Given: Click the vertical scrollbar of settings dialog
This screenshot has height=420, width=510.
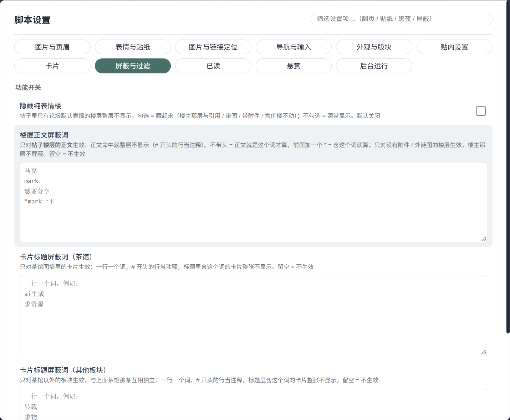Looking at the screenshot, I should [x=508, y=167].
